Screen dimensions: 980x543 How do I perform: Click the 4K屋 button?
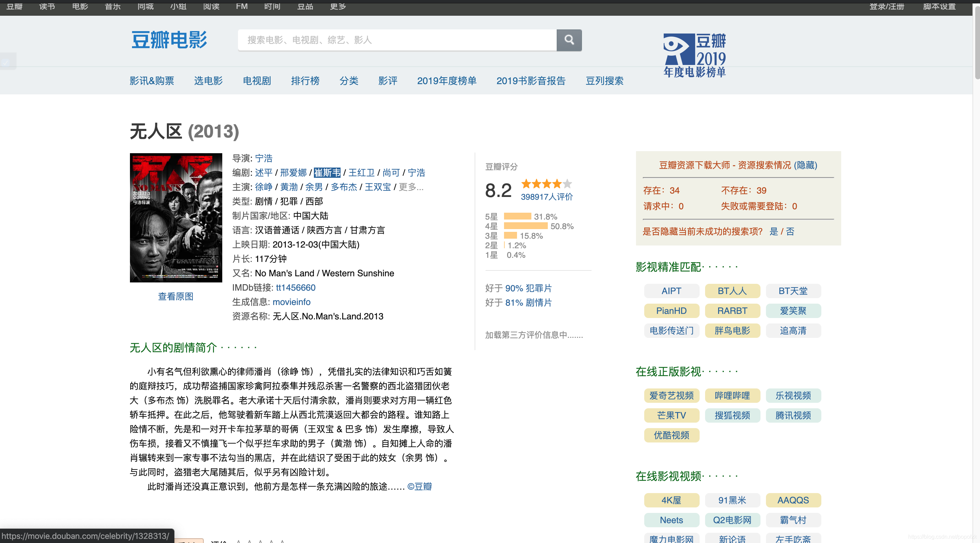[x=672, y=500]
